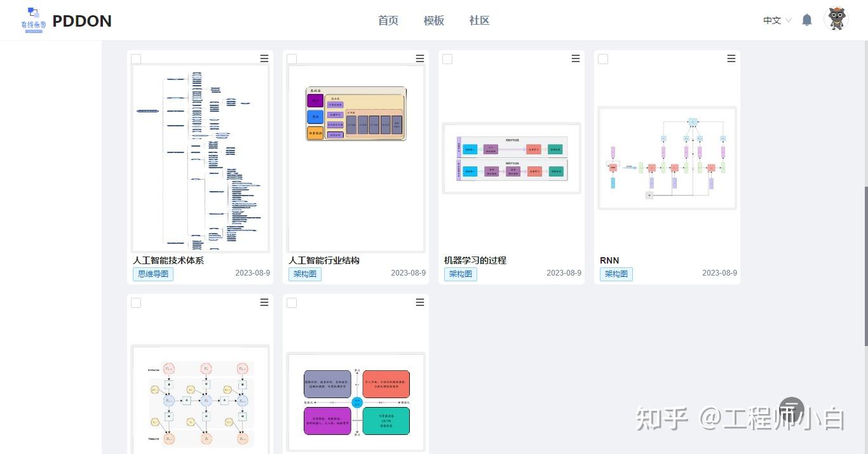Viewport: 868px width, 454px height.
Task: Open the RNN diagram thumbnail
Action: (x=667, y=158)
